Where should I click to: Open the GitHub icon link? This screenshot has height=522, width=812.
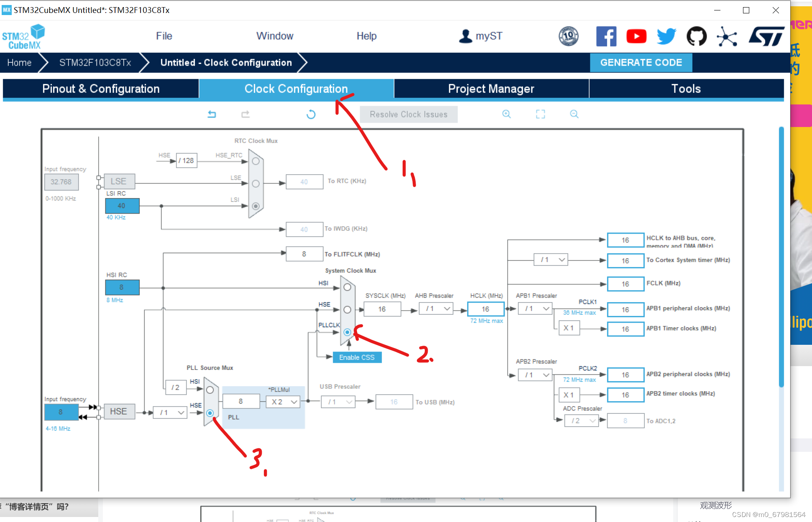[697, 36]
